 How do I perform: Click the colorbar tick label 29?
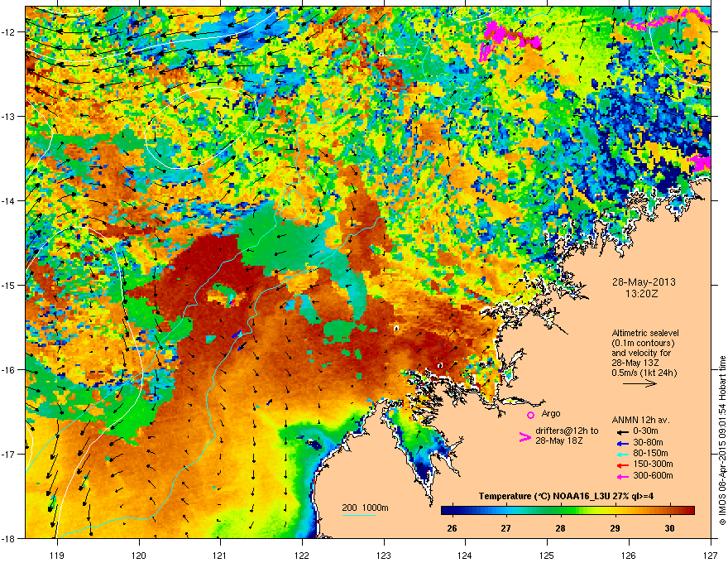(x=615, y=528)
